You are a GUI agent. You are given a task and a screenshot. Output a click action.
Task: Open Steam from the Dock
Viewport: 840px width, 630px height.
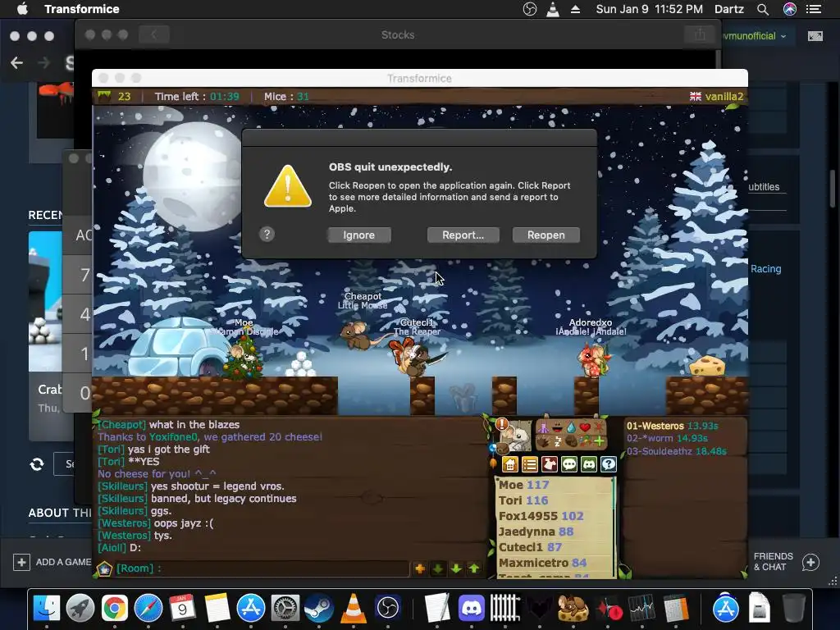pos(319,608)
